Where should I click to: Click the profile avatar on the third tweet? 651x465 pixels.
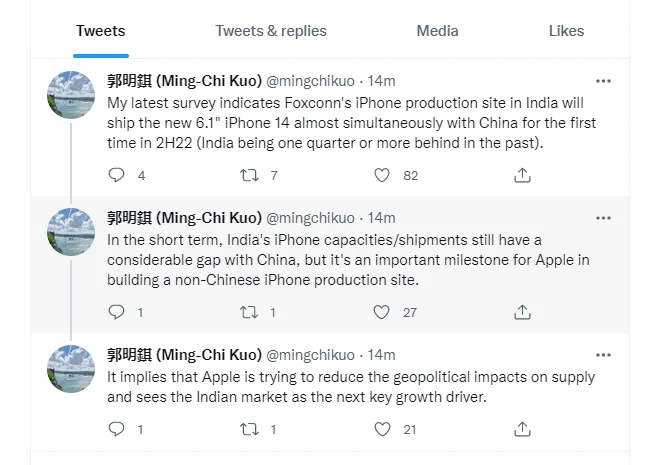72,368
